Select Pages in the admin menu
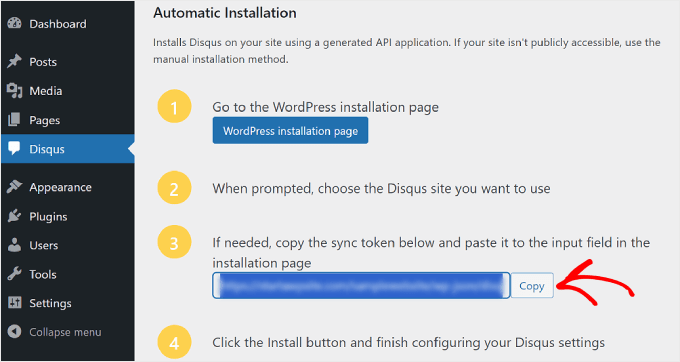Screen dimensions: 680x362 68,120
